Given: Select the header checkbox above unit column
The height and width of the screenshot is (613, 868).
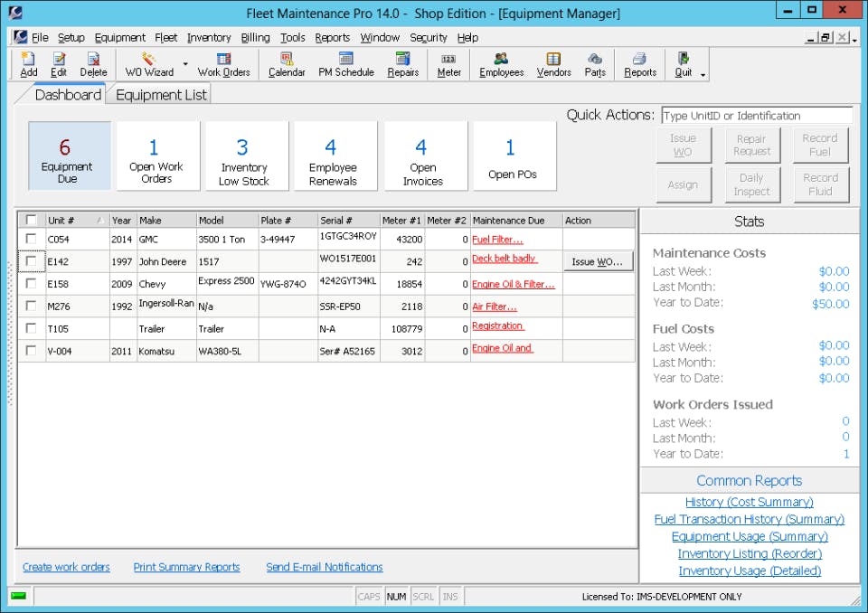Looking at the screenshot, I should 30,220.
